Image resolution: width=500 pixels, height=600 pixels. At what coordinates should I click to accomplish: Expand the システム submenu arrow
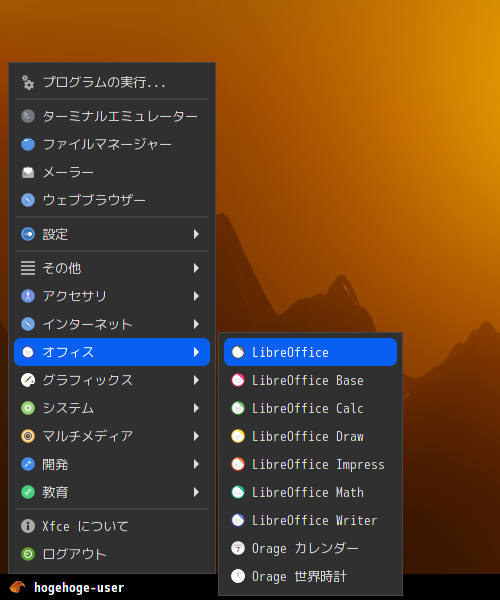[x=196, y=408]
